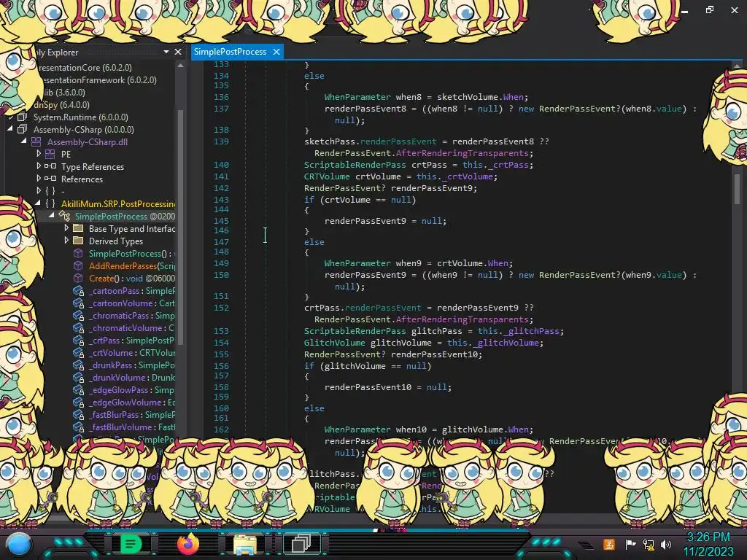The width and height of the screenshot is (747, 560).
Task: Click the stacked windows taskbar icon
Action: pos(301,544)
